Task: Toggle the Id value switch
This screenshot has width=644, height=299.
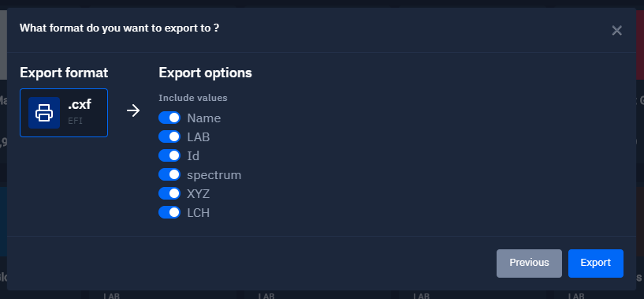Action: (169, 155)
